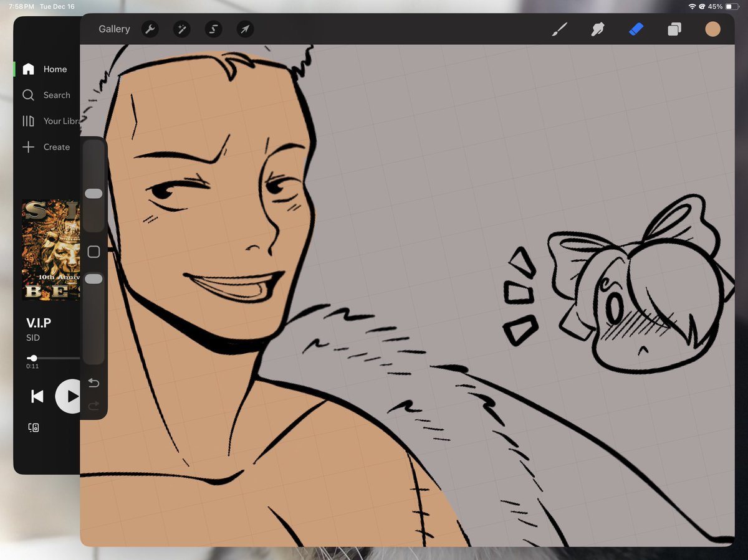This screenshot has height=560, width=748.
Task: Activate the Selection tool
Action: pos(214,29)
